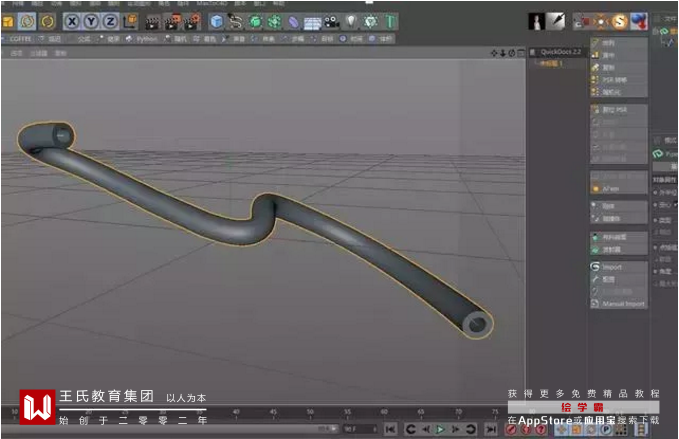Toggle Z axis lock
This screenshot has height=439, width=679.
tap(110, 22)
